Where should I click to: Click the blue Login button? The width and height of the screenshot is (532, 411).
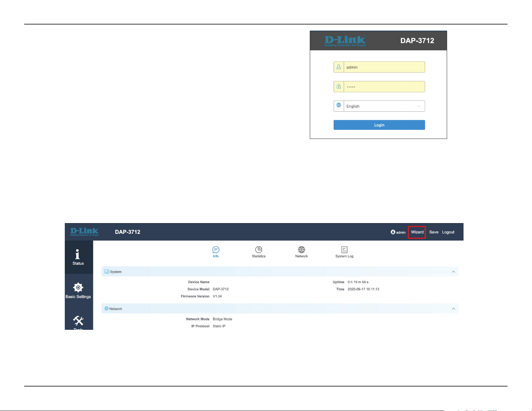(x=379, y=125)
